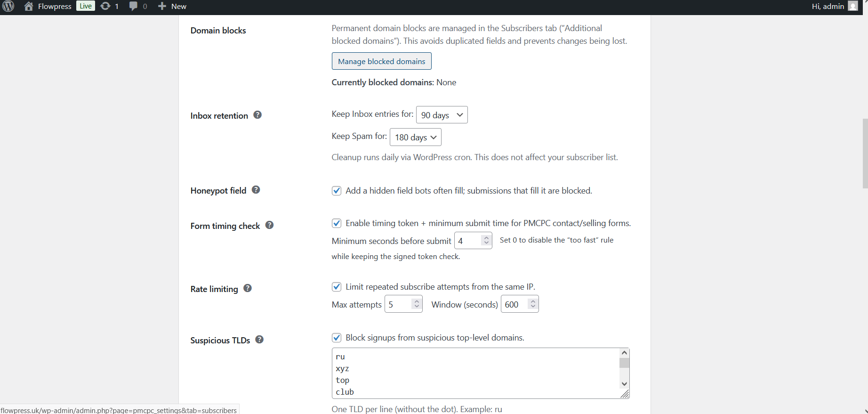Click TLD textarea scroll up arrow
The width and height of the screenshot is (868, 414).
coord(625,353)
